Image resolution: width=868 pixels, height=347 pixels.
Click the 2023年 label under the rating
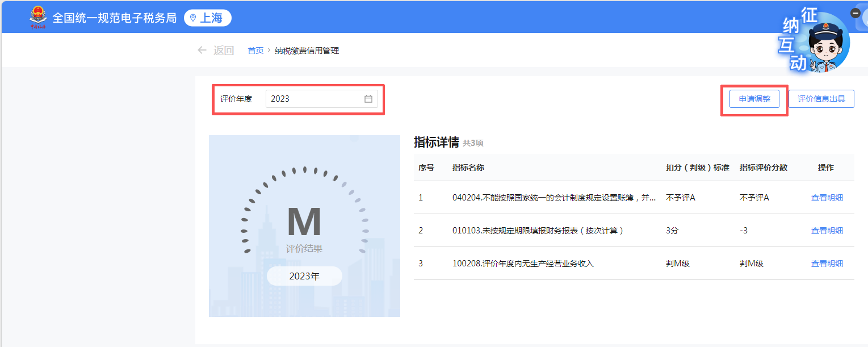click(304, 277)
